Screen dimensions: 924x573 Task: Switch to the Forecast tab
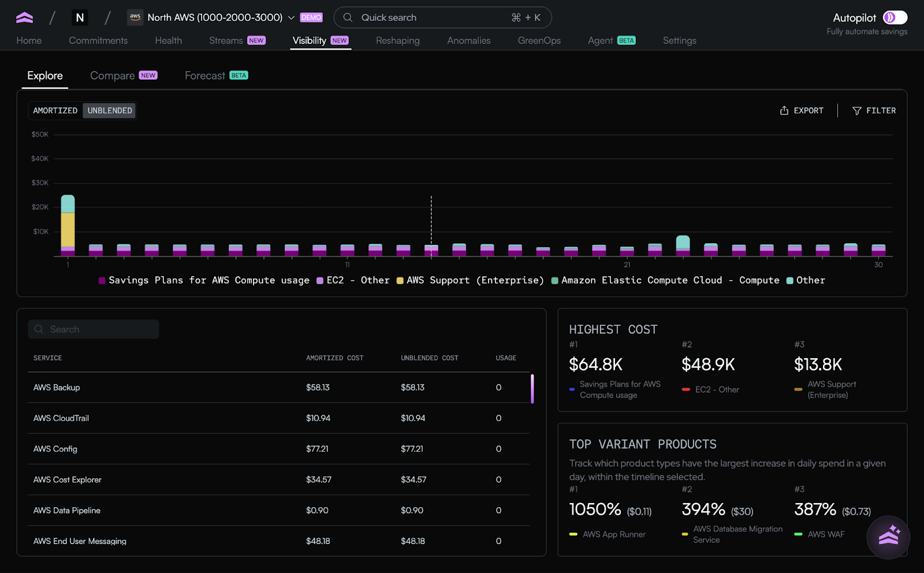pyautogui.click(x=204, y=75)
